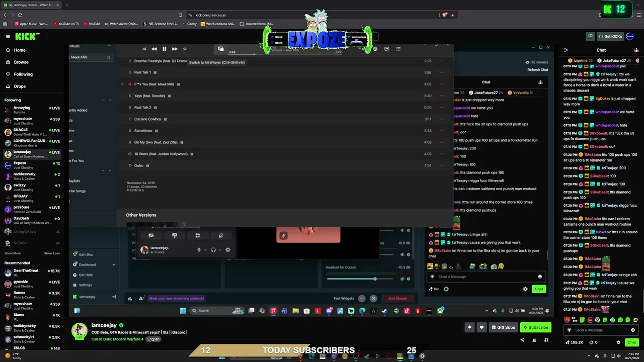Image resolution: width=644 pixels, height=362 pixels.
Task: Follow channel with the heart button
Action: click(x=481, y=327)
